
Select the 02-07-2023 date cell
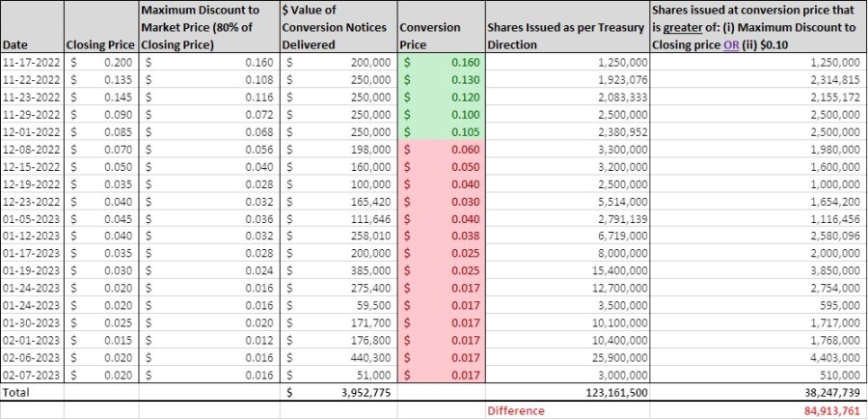point(33,376)
